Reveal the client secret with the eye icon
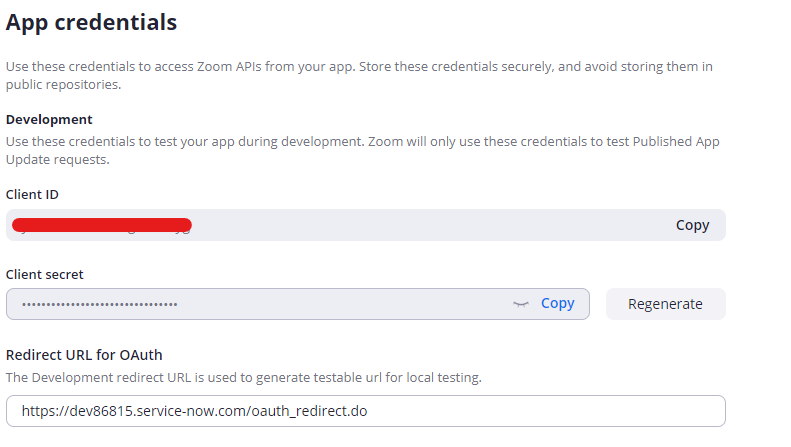Screen dimensions: 791x447 [x=521, y=304]
